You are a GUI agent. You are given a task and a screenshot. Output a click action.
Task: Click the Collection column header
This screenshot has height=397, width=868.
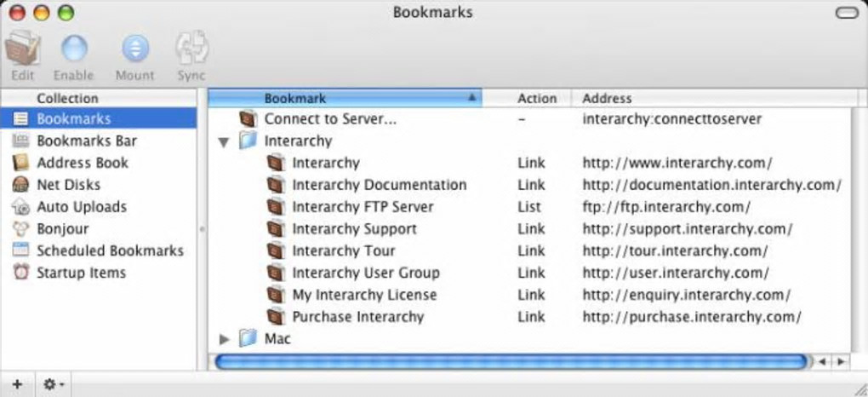tap(98, 98)
